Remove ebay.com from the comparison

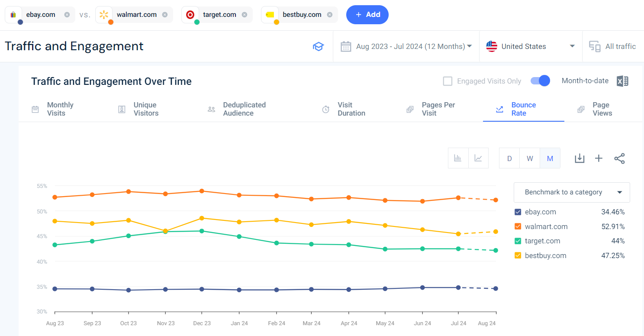67,15
